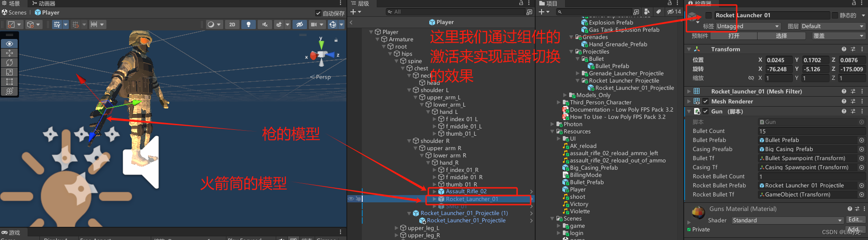Click the draw mode shading sphere icon
The height and width of the screenshot is (240, 868).
(x=211, y=24)
